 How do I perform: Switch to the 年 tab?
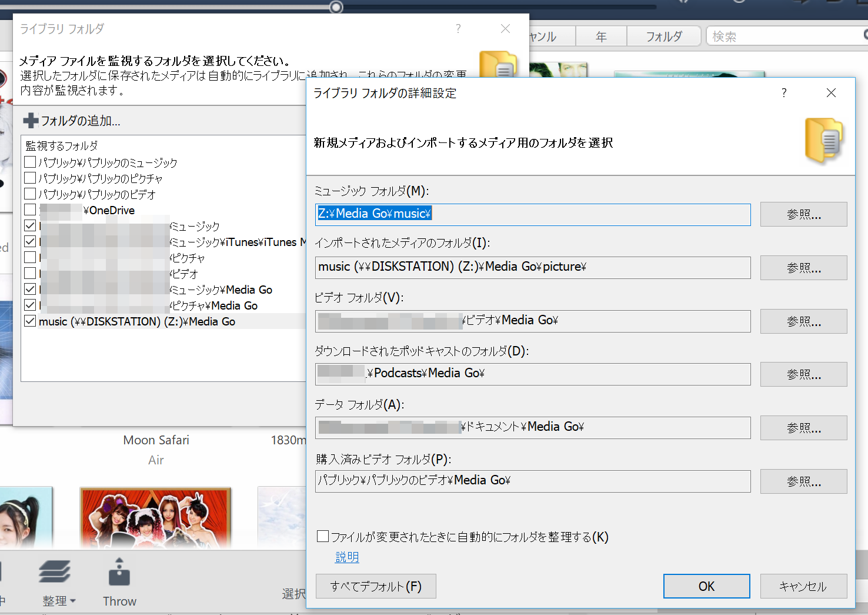pyautogui.click(x=601, y=36)
